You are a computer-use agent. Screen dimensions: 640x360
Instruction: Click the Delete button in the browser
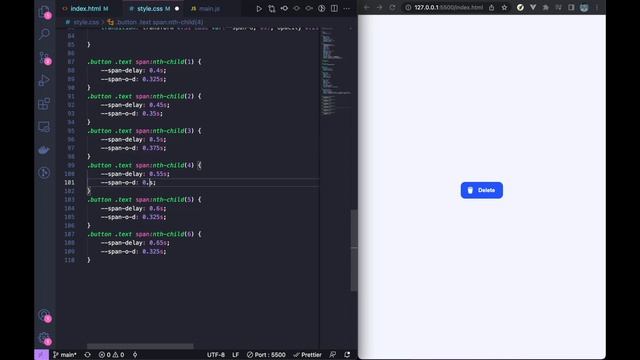(482, 190)
